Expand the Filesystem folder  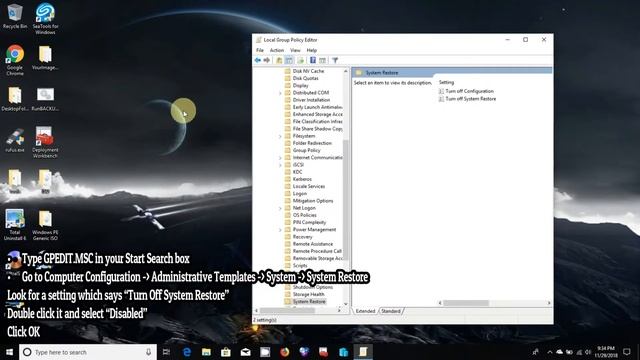[x=280, y=136]
